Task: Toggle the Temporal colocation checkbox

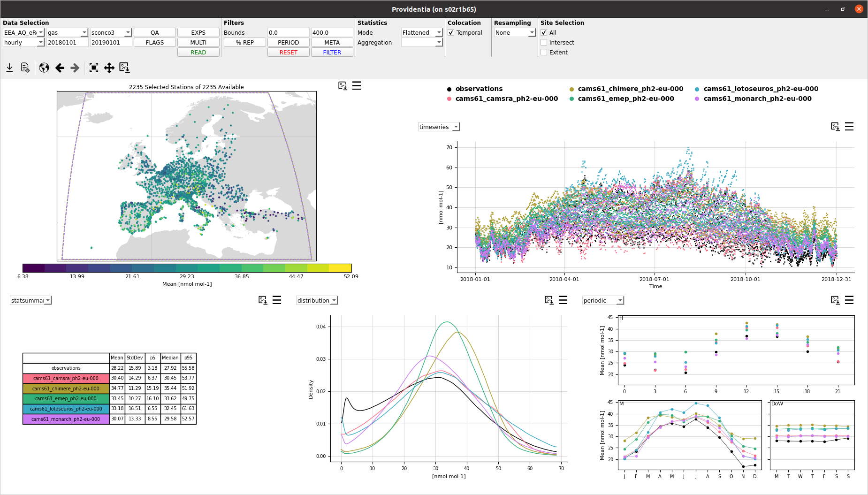Action: click(451, 33)
